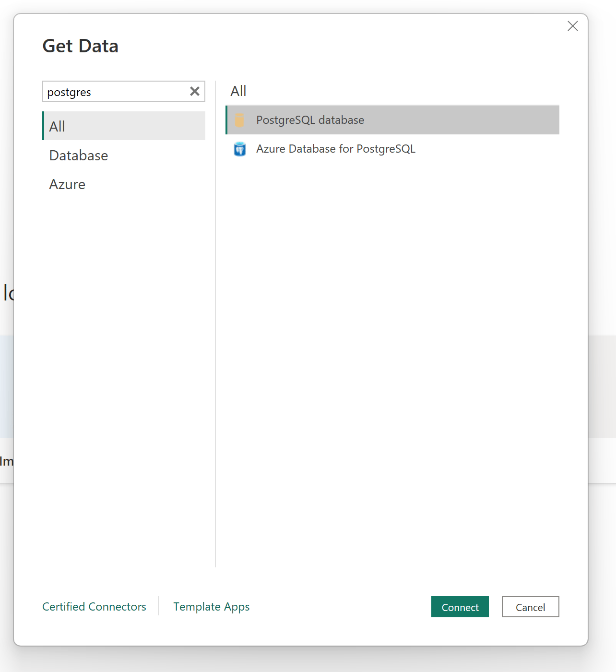This screenshot has width=616, height=672.
Task: Choose Azure Database for PostgreSQL entry
Action: (392, 149)
